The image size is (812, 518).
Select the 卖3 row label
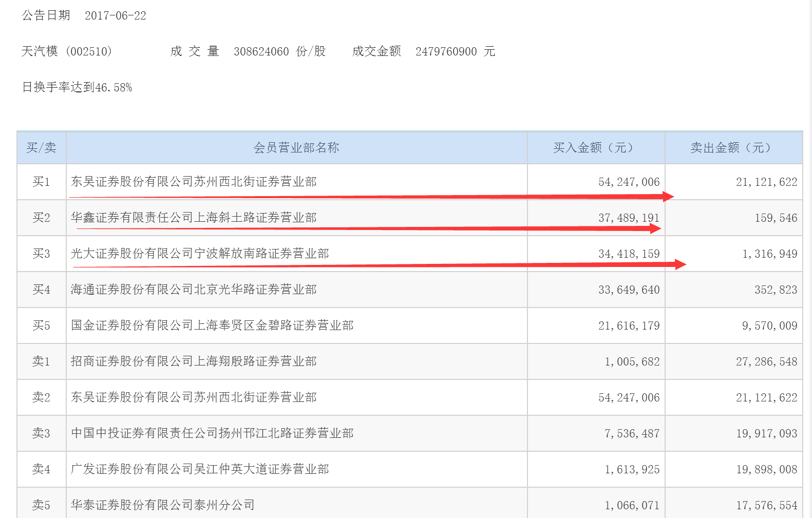point(41,433)
